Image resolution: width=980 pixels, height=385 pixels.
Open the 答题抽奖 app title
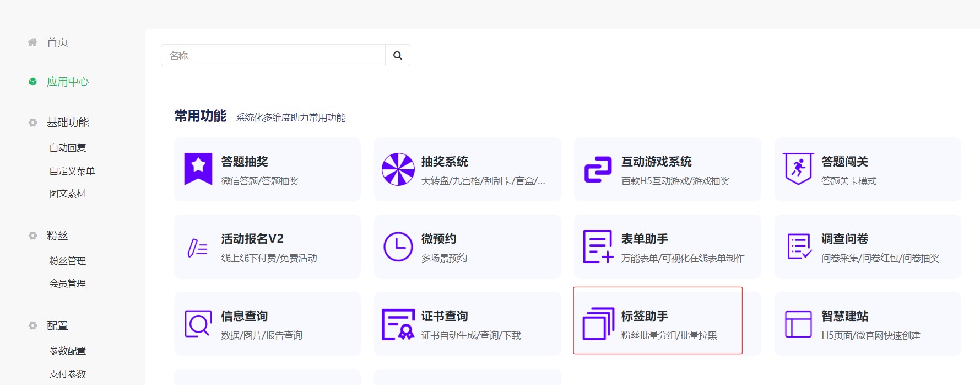tap(245, 162)
